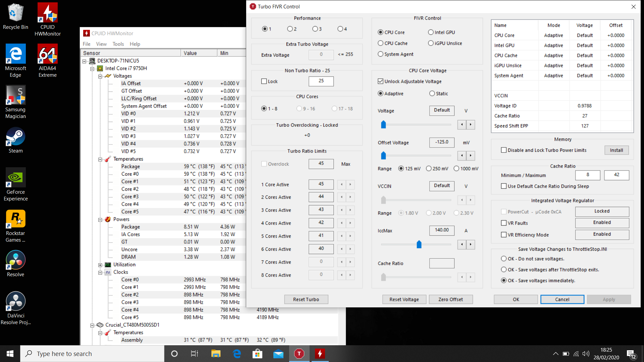Open the volume tray icon
644x362 pixels.
coord(586,354)
